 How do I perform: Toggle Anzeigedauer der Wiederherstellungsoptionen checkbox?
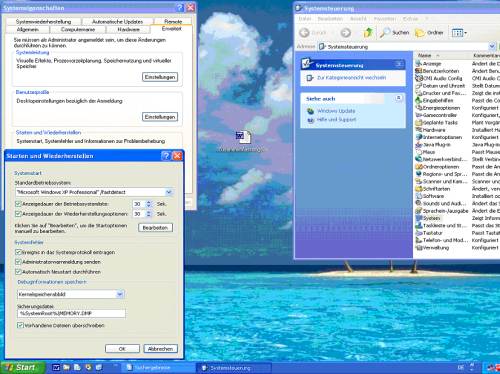pyautogui.click(x=18, y=214)
